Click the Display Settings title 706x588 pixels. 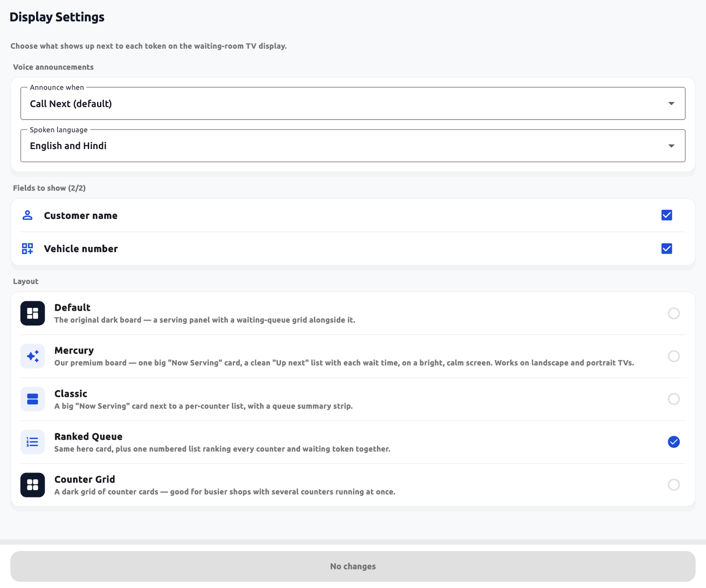pyautogui.click(x=57, y=17)
